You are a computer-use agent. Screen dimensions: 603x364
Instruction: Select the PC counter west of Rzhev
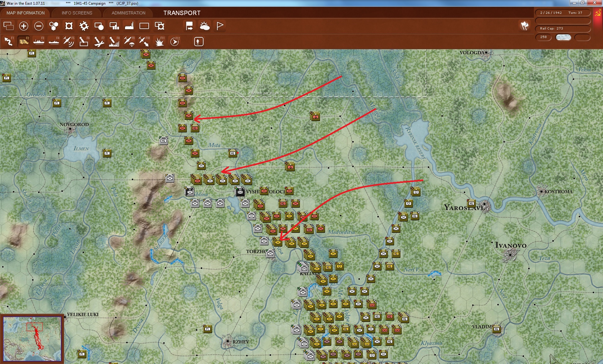(208, 329)
